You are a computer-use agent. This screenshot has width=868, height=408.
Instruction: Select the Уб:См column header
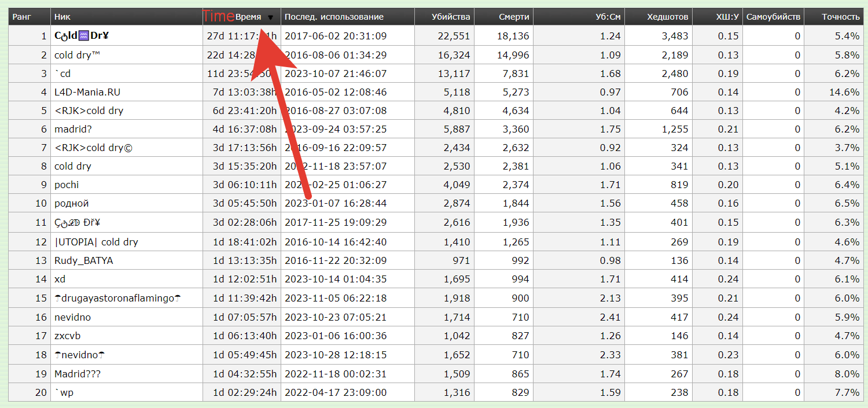(x=608, y=17)
